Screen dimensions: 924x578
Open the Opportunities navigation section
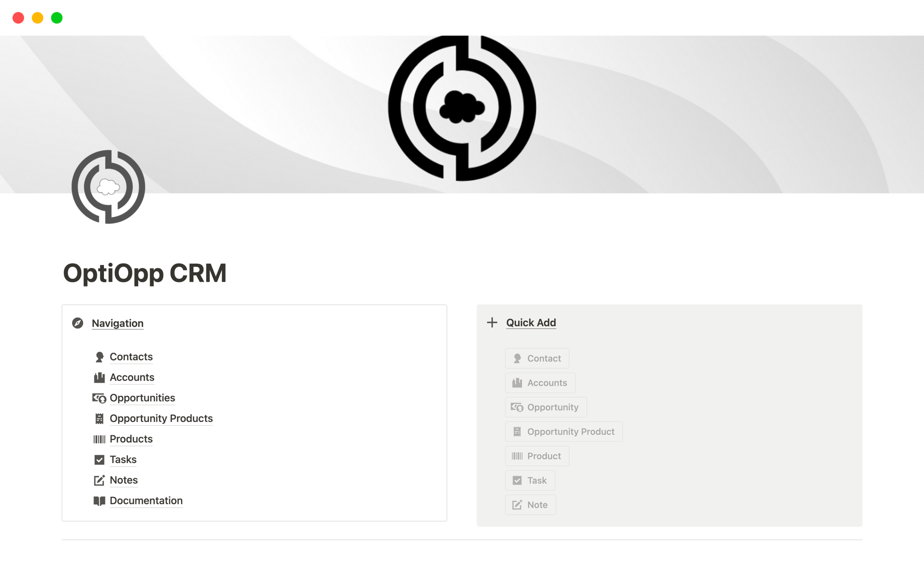[142, 397]
